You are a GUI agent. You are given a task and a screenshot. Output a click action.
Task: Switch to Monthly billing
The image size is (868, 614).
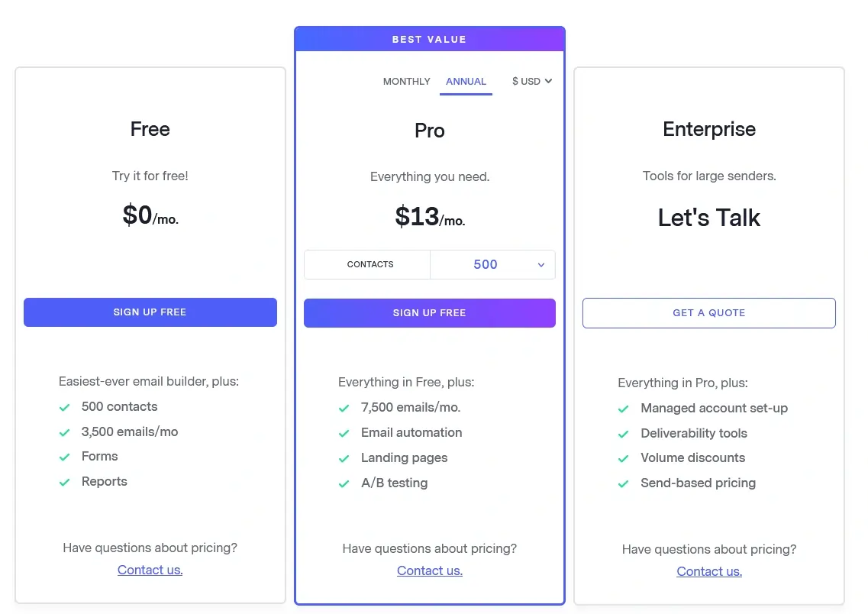tap(406, 82)
